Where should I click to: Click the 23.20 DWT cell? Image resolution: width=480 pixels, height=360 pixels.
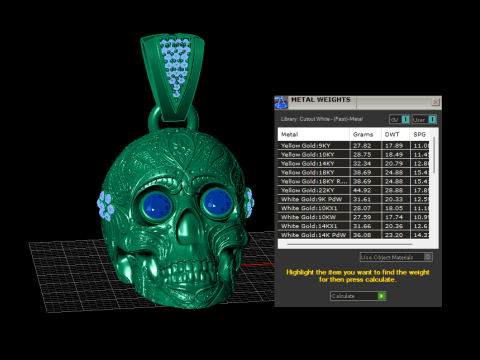click(x=396, y=235)
